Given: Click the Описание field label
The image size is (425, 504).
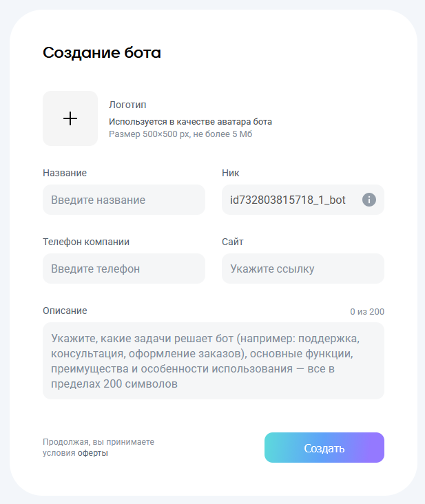Looking at the screenshot, I should 65,311.
